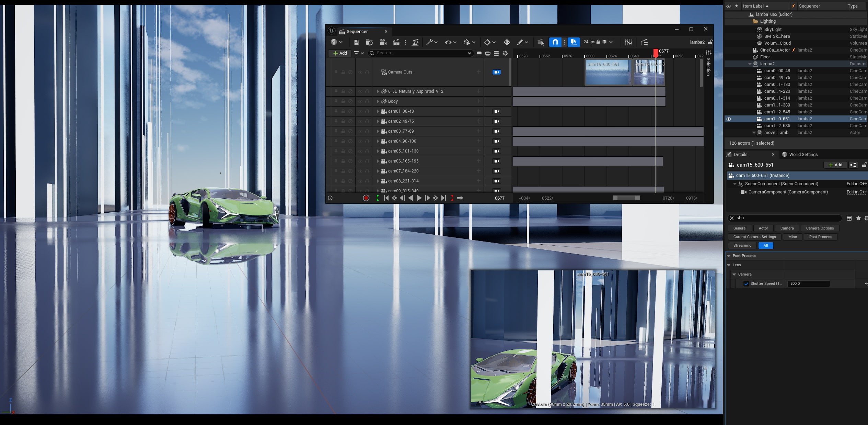This screenshot has width=868, height=425.
Task: Save the sequence using the toolbar save icon
Action: tap(356, 42)
